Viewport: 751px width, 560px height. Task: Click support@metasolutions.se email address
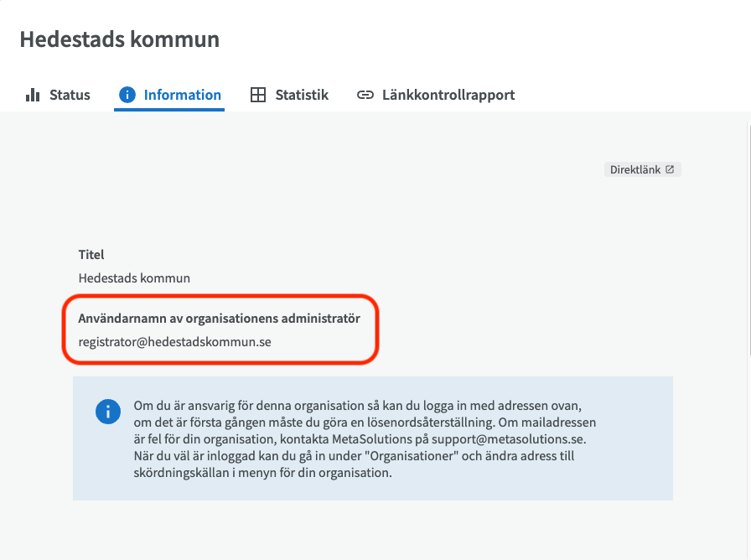pos(508,439)
